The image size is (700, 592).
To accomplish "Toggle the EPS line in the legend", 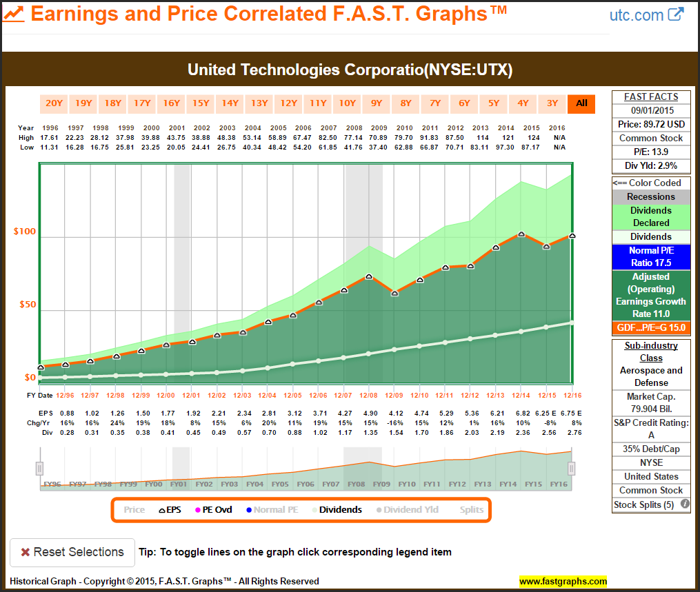I will pyautogui.click(x=170, y=510).
